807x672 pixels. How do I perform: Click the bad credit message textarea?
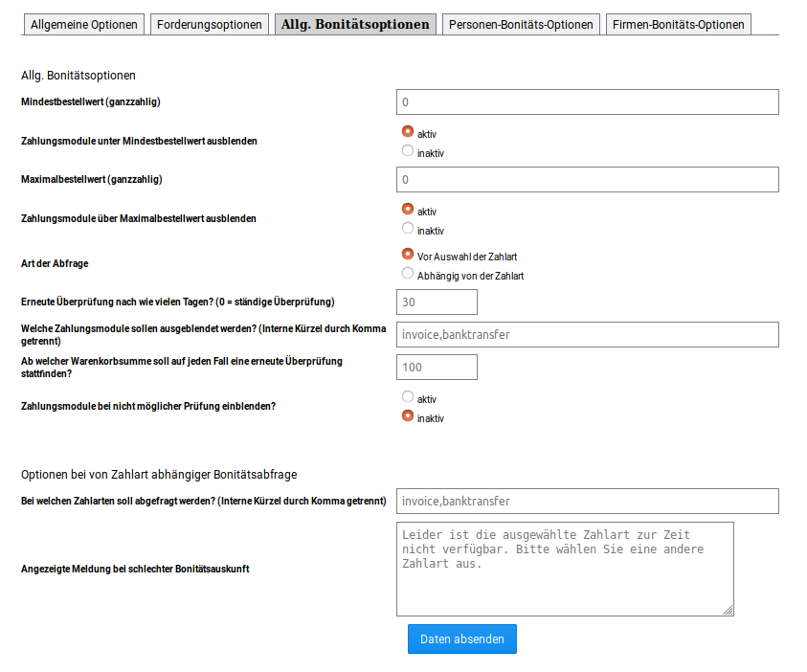pos(565,569)
